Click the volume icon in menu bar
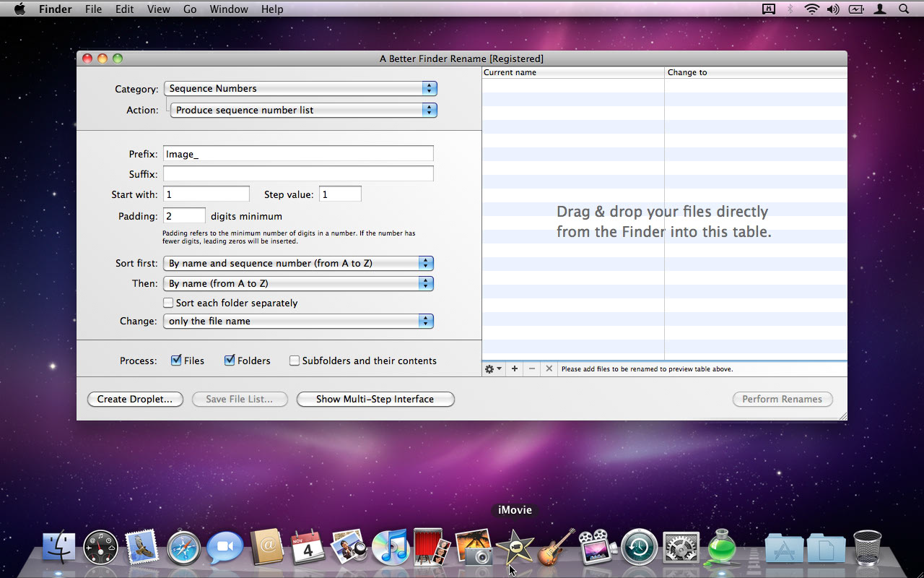The height and width of the screenshot is (578, 924). point(833,9)
